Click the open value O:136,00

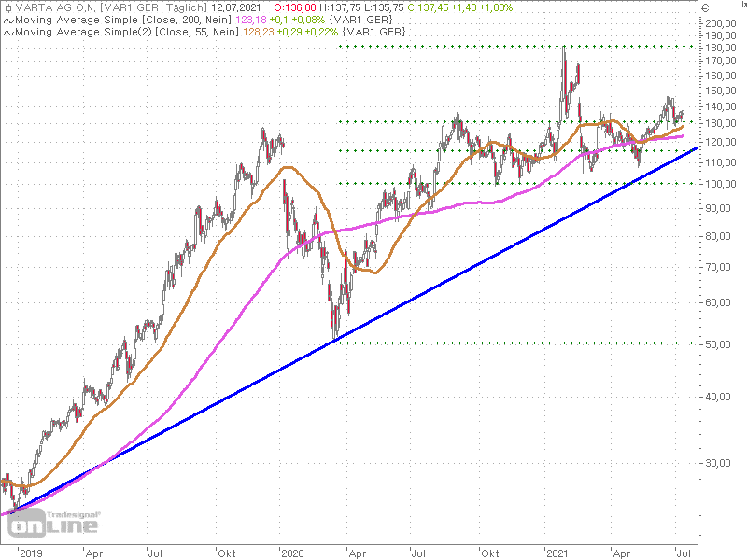coord(295,8)
